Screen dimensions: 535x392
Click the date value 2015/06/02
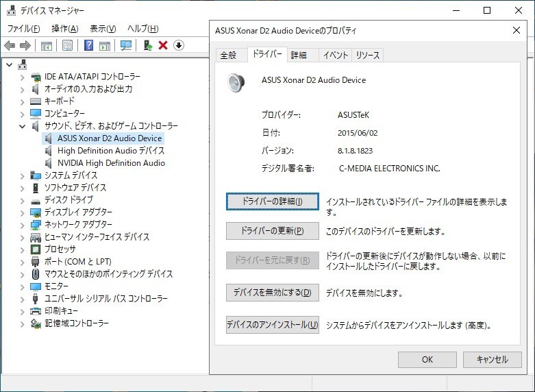pyautogui.click(x=358, y=133)
